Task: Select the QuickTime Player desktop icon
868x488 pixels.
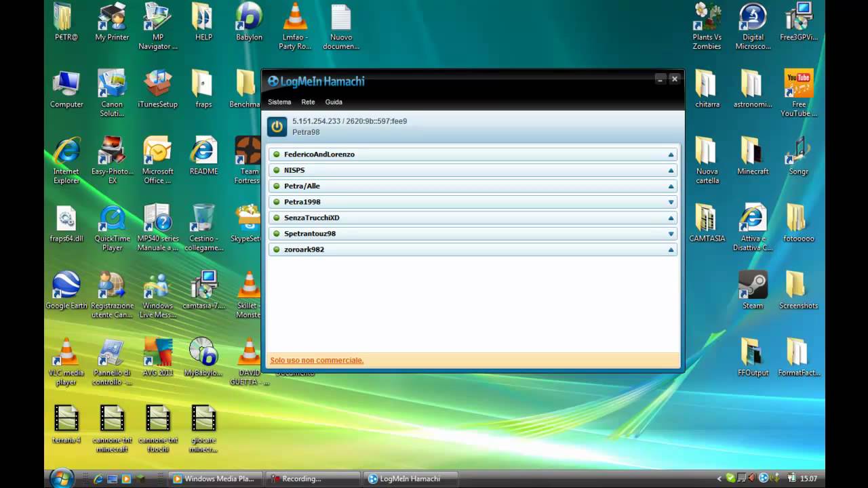Action: point(113,228)
